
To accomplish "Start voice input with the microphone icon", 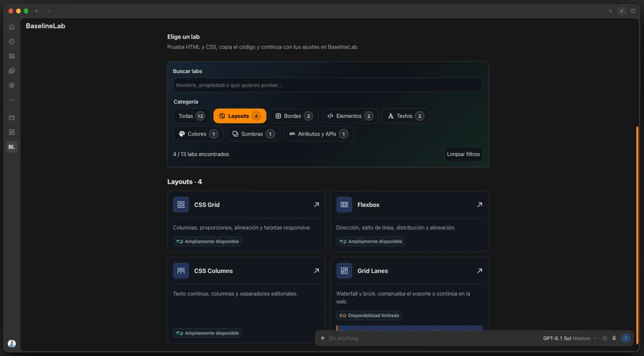I will click(614, 338).
